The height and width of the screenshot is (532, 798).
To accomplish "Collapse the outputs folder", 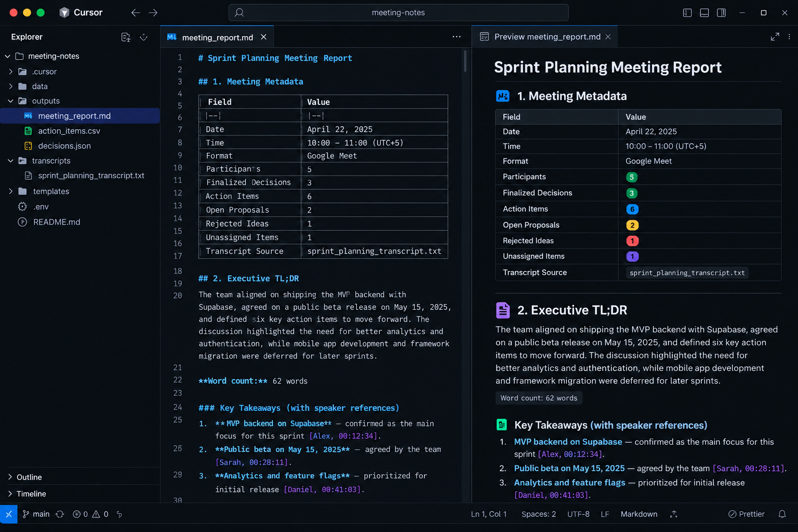I will coord(10,101).
